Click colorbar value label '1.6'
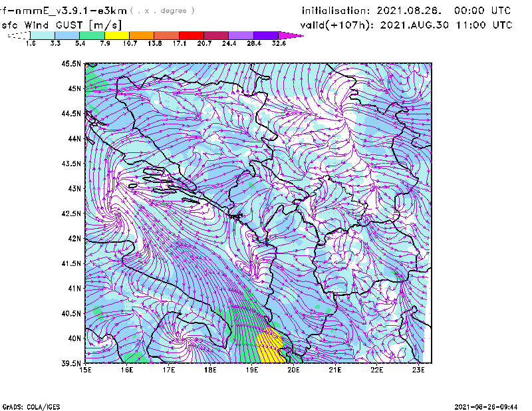Image resolution: width=532 pixels, height=411 pixels. point(31,43)
